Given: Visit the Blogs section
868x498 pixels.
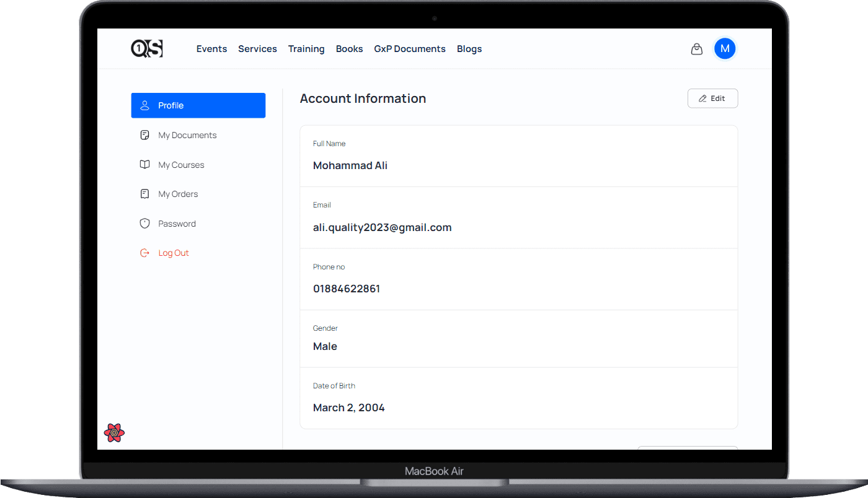Looking at the screenshot, I should tap(469, 49).
